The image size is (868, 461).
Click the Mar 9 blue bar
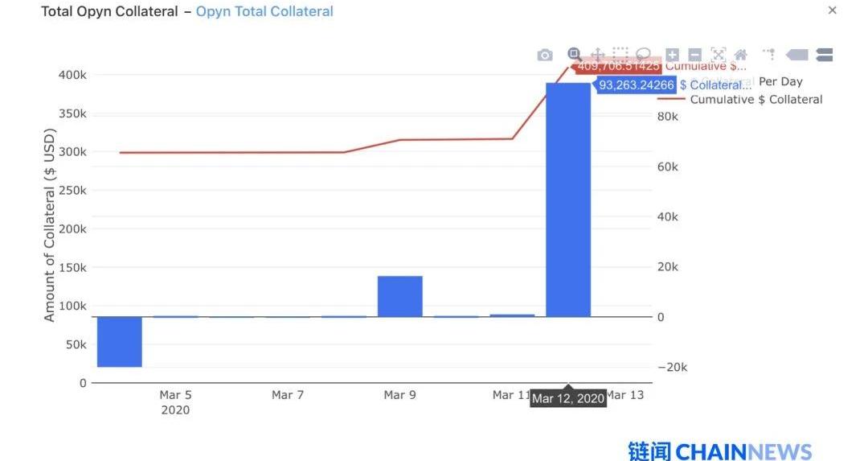pyautogui.click(x=399, y=296)
